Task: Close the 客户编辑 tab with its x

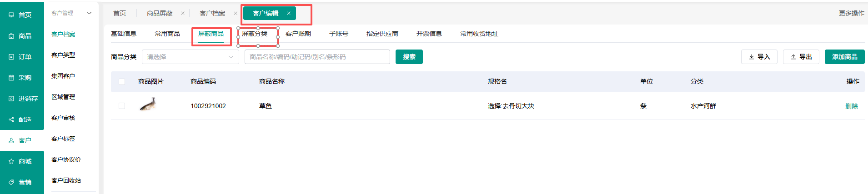Action: 289,13
